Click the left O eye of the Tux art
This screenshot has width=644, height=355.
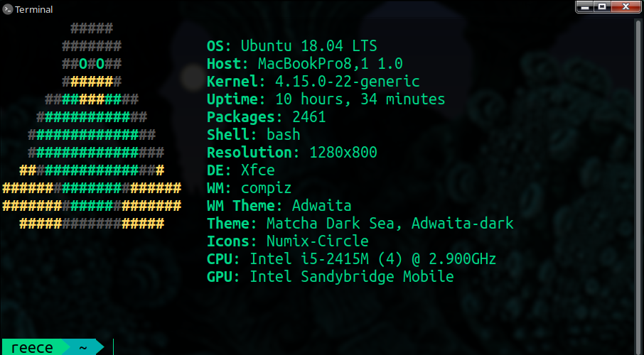83,64
